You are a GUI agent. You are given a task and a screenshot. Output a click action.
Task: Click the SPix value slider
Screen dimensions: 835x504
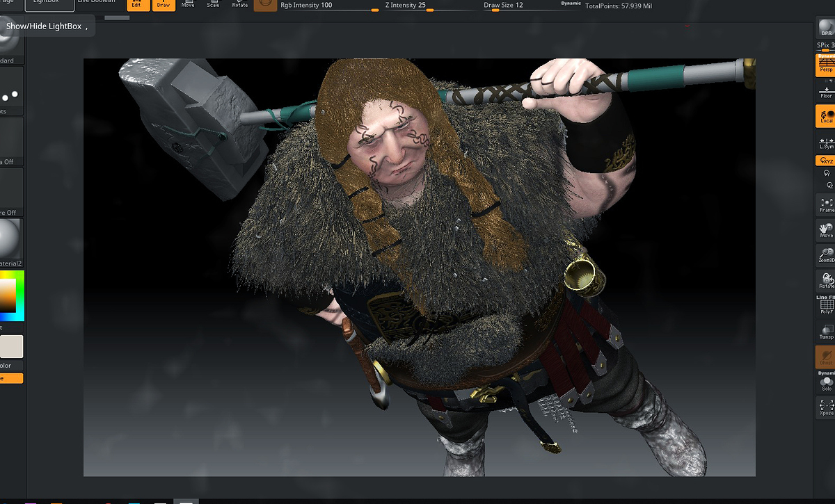coord(826,45)
